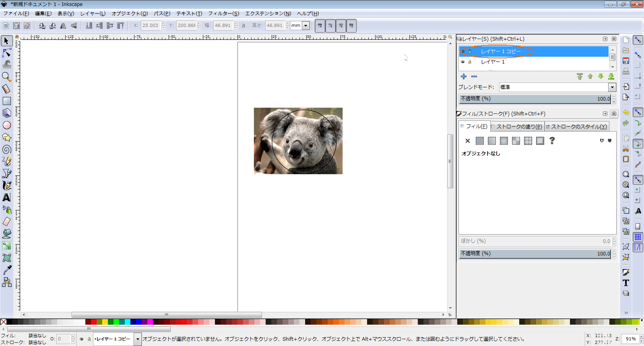The height and width of the screenshot is (346, 644).
Task: Open the フィルター menu
Action: click(x=223, y=13)
